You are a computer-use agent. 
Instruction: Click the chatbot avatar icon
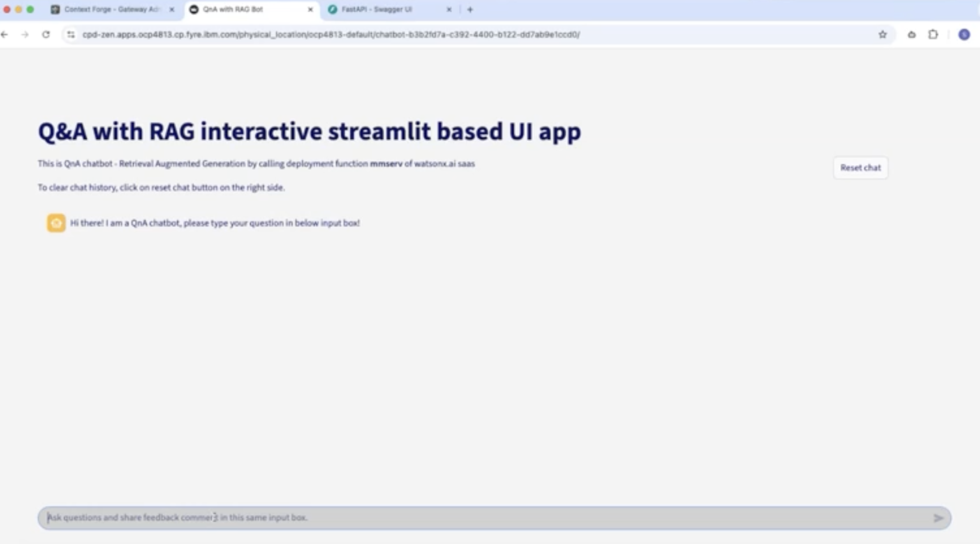point(56,223)
